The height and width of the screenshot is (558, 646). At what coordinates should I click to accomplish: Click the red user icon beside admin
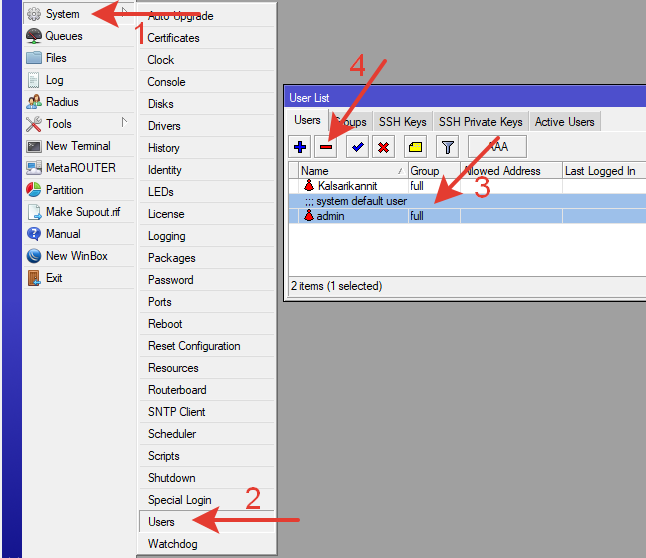309,216
